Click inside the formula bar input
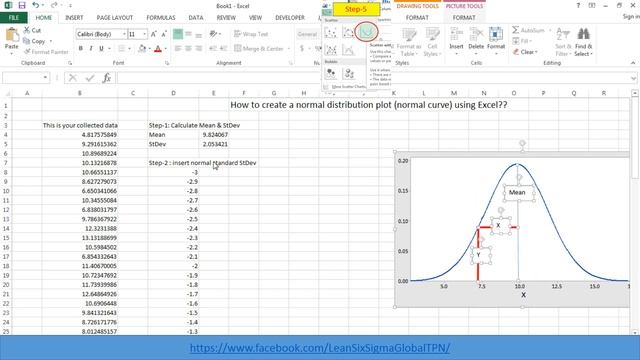640x360 pixels. point(373,78)
